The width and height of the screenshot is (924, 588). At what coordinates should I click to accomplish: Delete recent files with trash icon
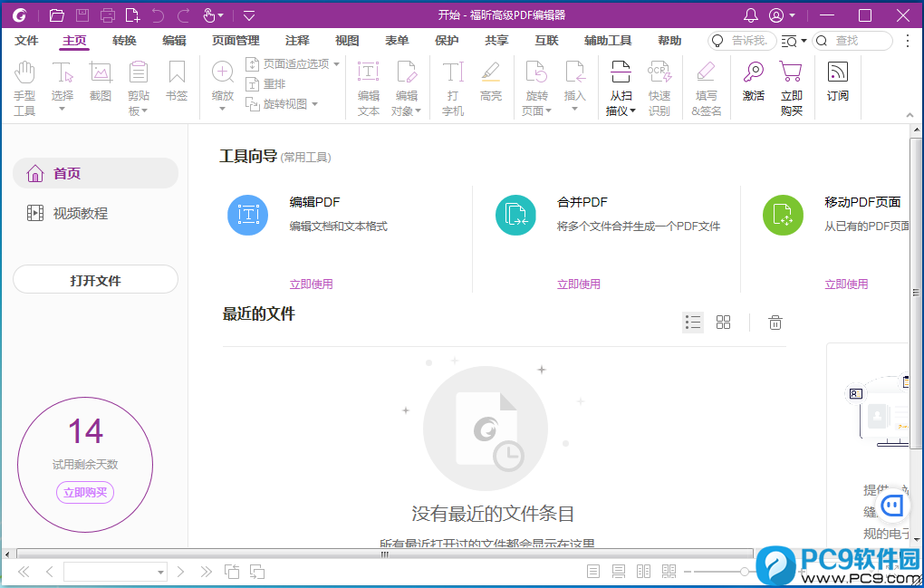(775, 323)
